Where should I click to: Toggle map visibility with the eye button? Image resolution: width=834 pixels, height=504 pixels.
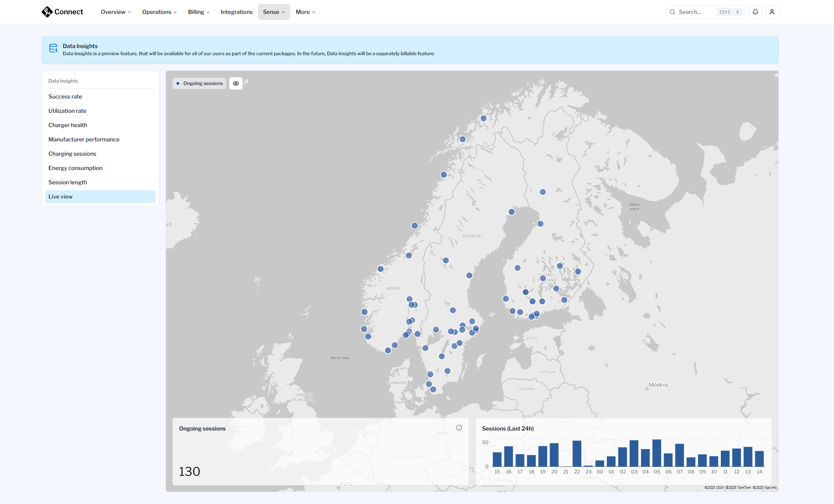(236, 83)
